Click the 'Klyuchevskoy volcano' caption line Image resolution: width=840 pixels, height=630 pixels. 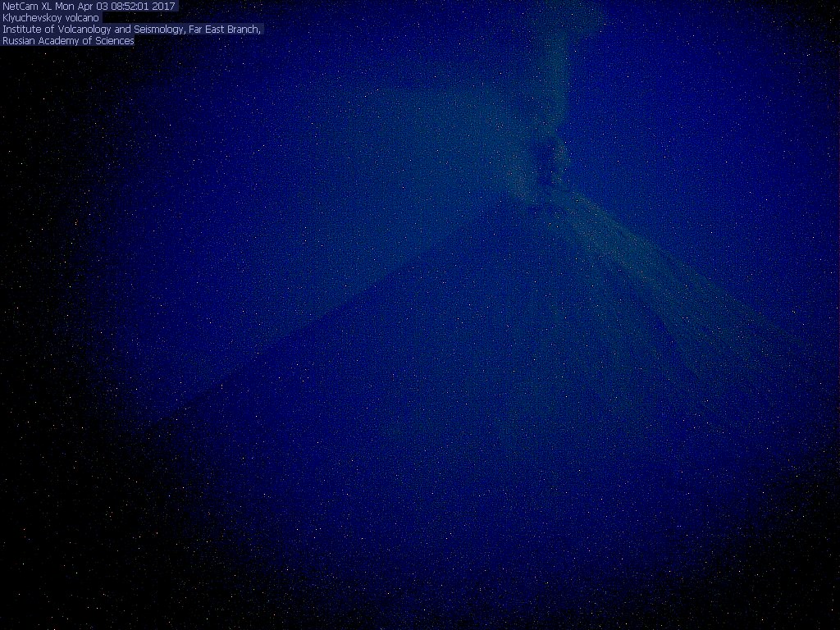tap(51, 18)
